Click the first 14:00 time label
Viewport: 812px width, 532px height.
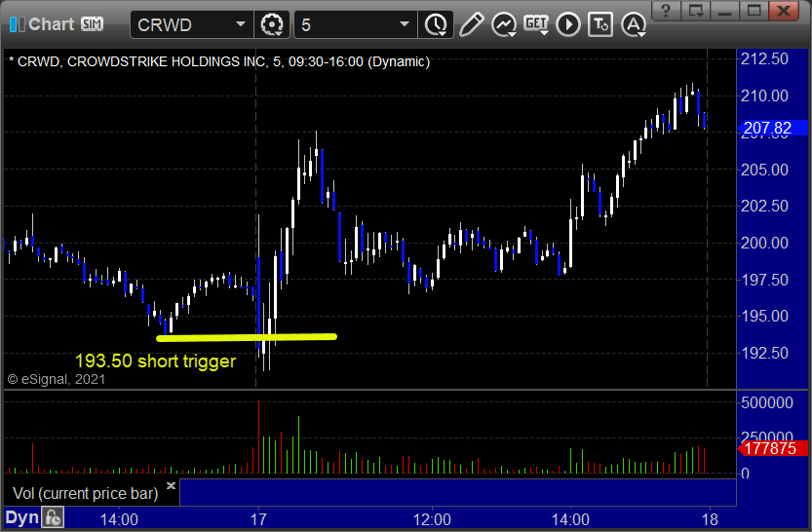pos(119,519)
